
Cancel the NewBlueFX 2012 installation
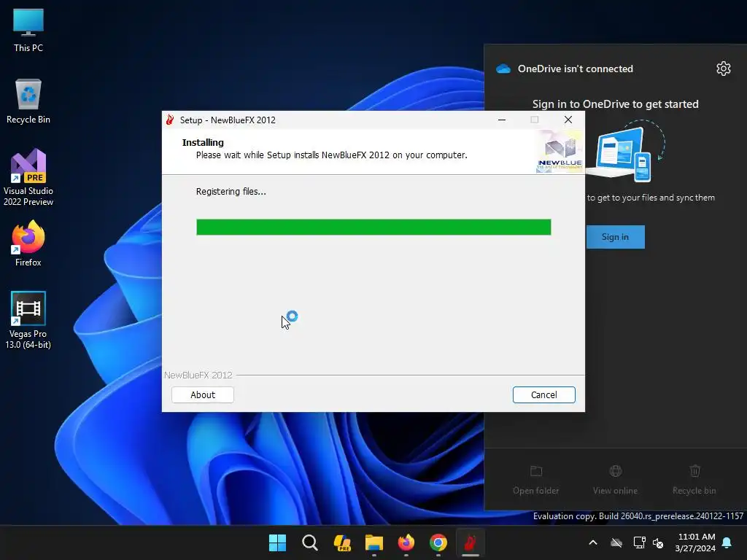point(543,394)
